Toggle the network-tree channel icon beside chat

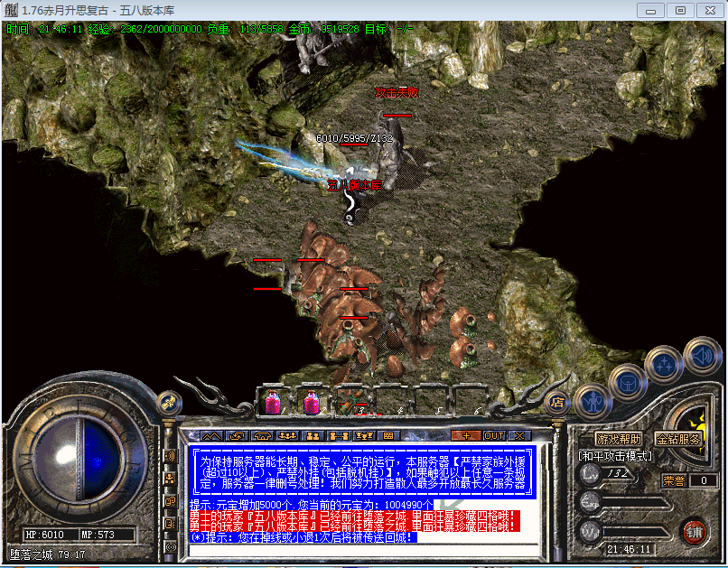(x=170, y=479)
